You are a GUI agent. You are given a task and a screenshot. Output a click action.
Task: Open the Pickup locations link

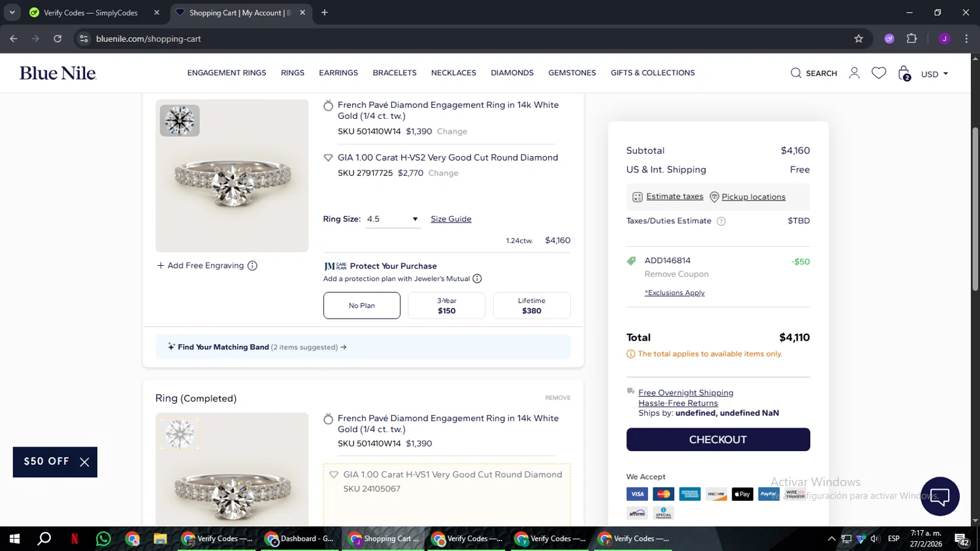pyautogui.click(x=753, y=197)
